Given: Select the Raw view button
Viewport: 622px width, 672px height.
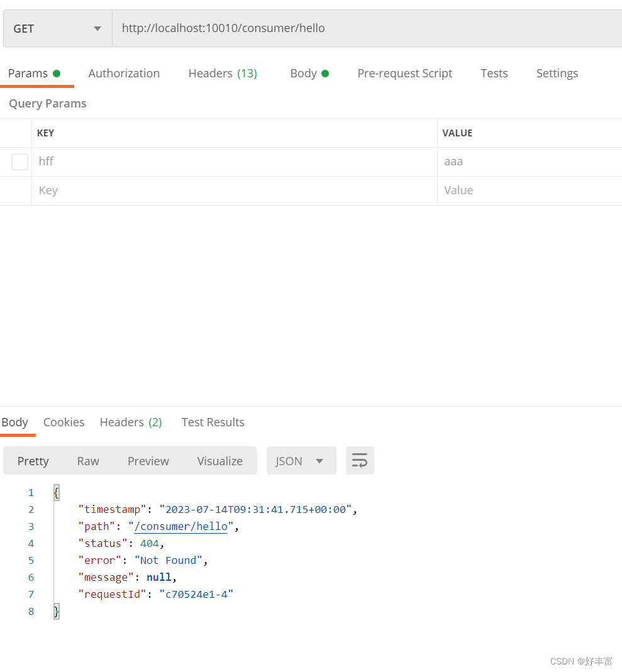Looking at the screenshot, I should pos(88,461).
